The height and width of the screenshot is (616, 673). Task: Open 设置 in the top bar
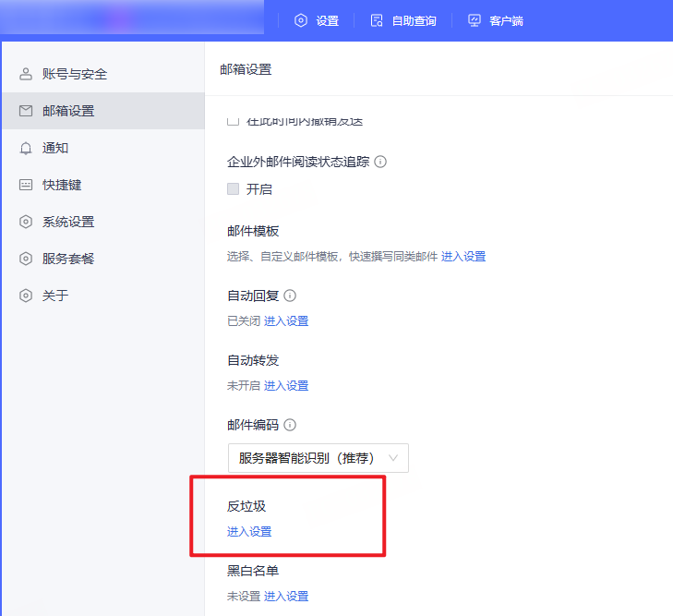pyautogui.click(x=317, y=20)
